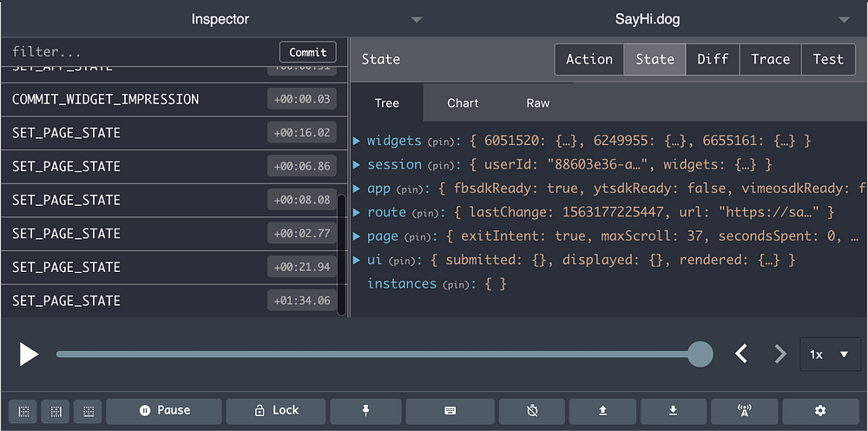Switch to the Diff view toggle
868x431 pixels.
tap(713, 59)
